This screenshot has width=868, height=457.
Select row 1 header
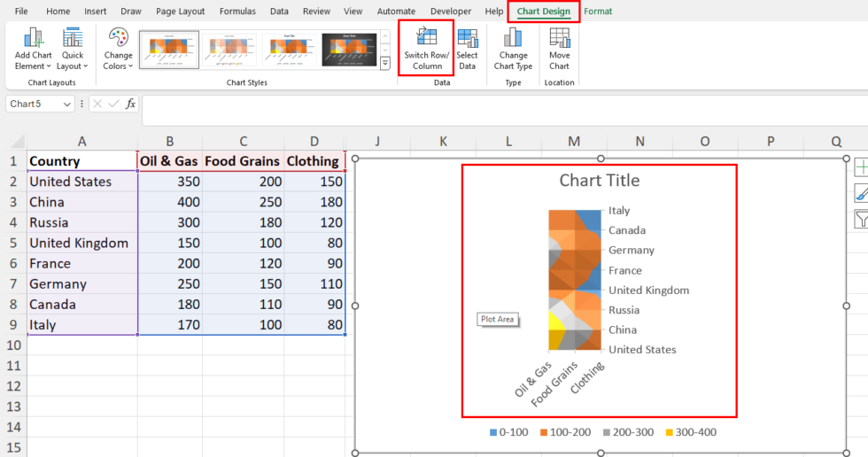pyautogui.click(x=13, y=161)
